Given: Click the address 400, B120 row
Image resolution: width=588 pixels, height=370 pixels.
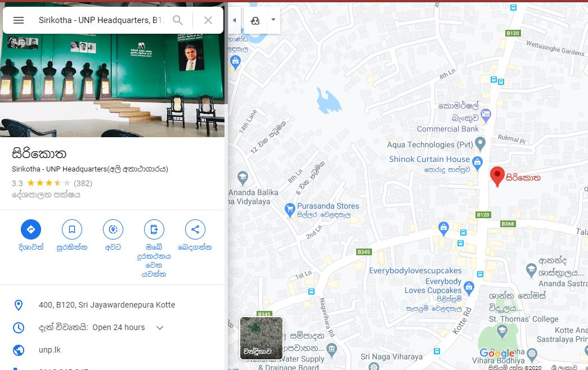Looking at the screenshot, I should (x=113, y=305).
